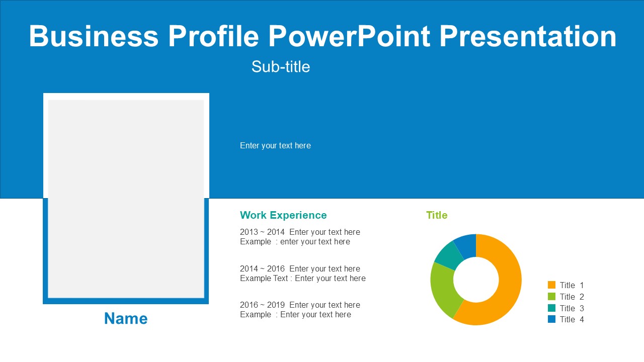The image size is (644, 362).
Task: Click the 2016 ~ 2019 experience line
Action: [x=300, y=305]
